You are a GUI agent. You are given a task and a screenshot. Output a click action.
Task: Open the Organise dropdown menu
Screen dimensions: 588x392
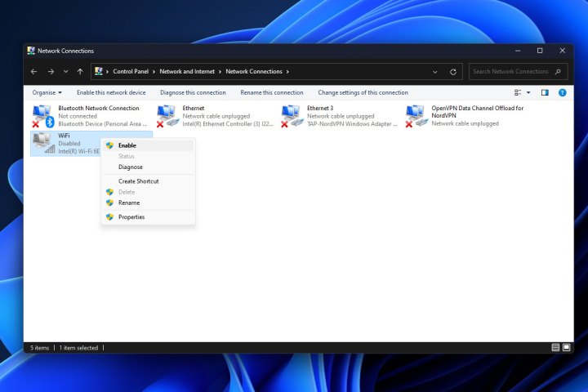click(47, 92)
